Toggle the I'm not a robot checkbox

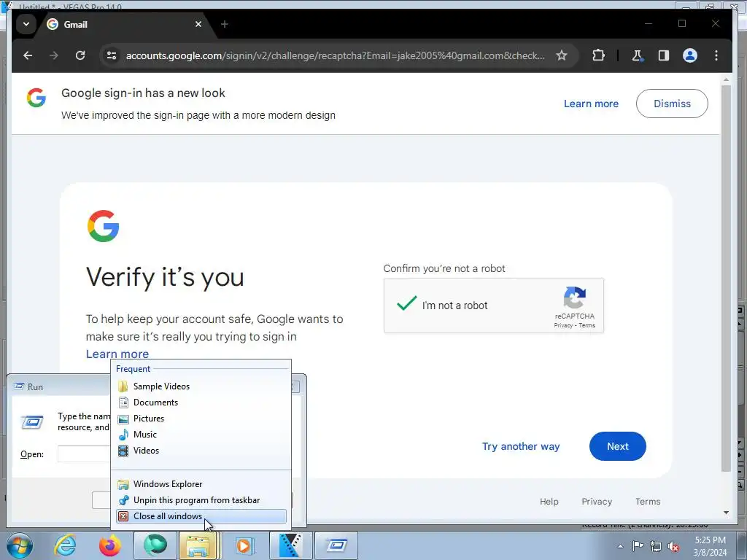click(406, 305)
